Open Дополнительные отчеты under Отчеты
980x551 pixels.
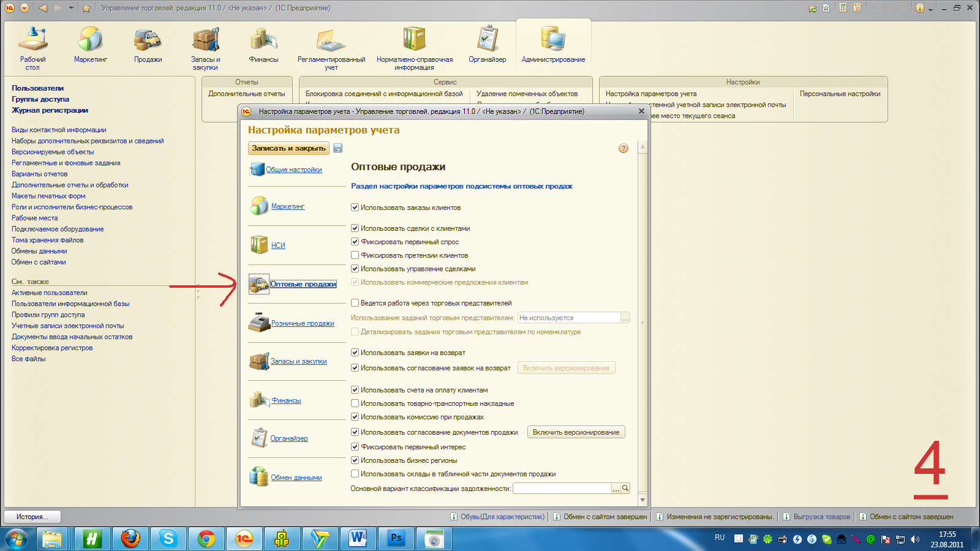click(x=247, y=94)
